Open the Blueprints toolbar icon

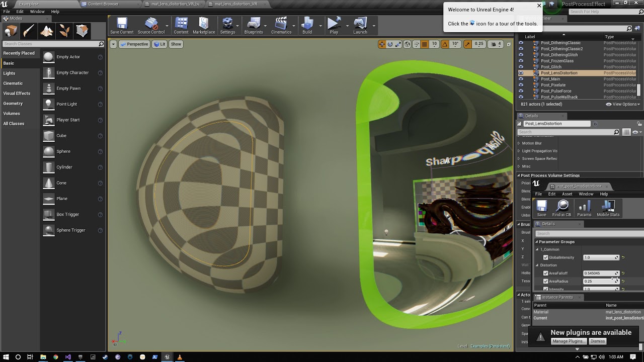(254, 26)
